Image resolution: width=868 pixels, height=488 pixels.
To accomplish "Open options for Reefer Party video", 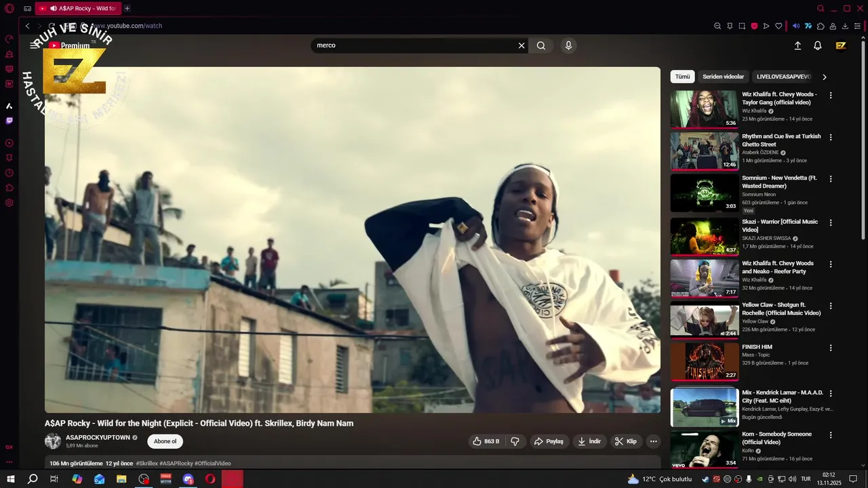I will click(x=831, y=264).
